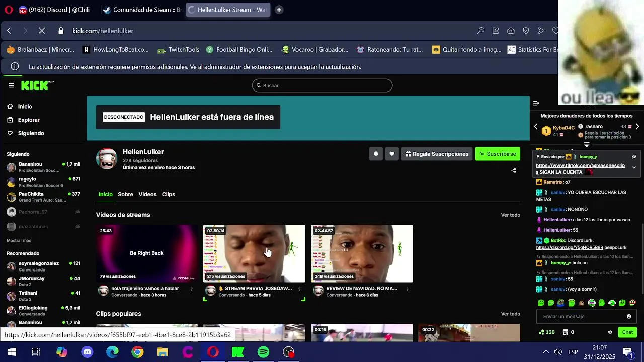Toggle the heart follow button
Image resolution: width=644 pixels, height=362 pixels.
(392, 154)
